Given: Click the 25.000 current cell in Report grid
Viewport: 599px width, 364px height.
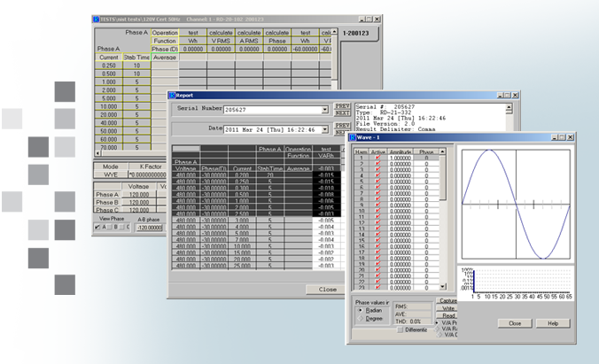Looking at the screenshot, I should coord(242,266).
